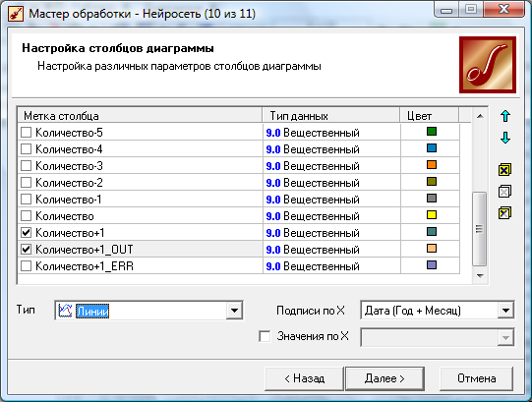Click the Цвет column header
Image resolution: width=532 pixels, height=402 pixels.
(430, 116)
